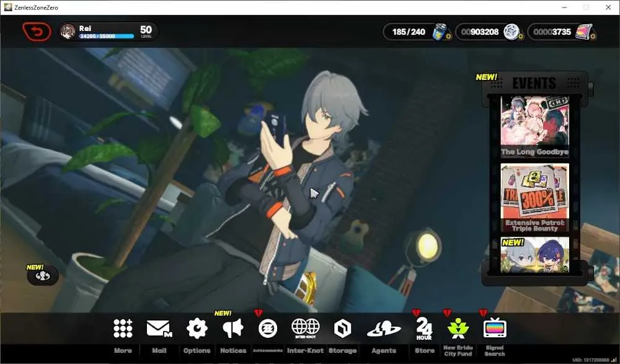620x364 pixels.
Task: Open the Achievements icon
Action: 268,329
